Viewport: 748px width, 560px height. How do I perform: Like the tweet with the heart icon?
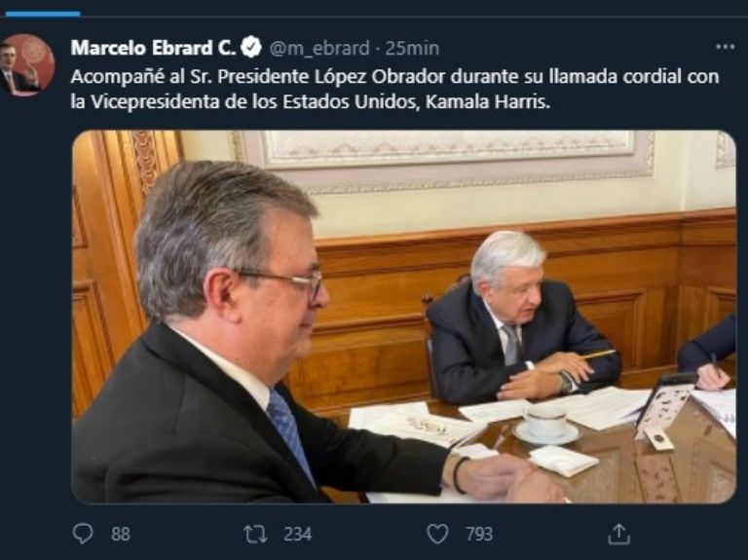(437, 534)
